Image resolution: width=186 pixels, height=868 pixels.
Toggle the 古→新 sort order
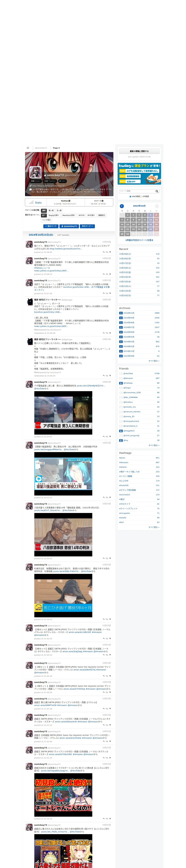pyautogui.click(x=59, y=211)
